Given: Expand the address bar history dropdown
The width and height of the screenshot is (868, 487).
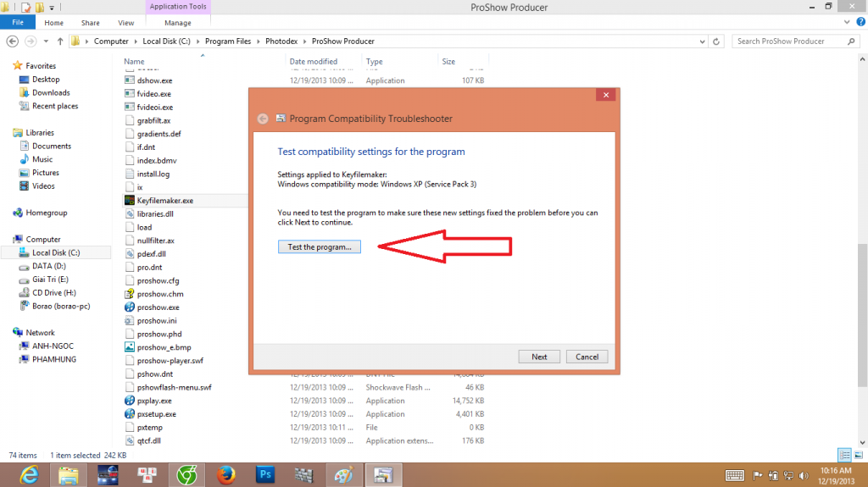Looking at the screenshot, I should point(702,42).
